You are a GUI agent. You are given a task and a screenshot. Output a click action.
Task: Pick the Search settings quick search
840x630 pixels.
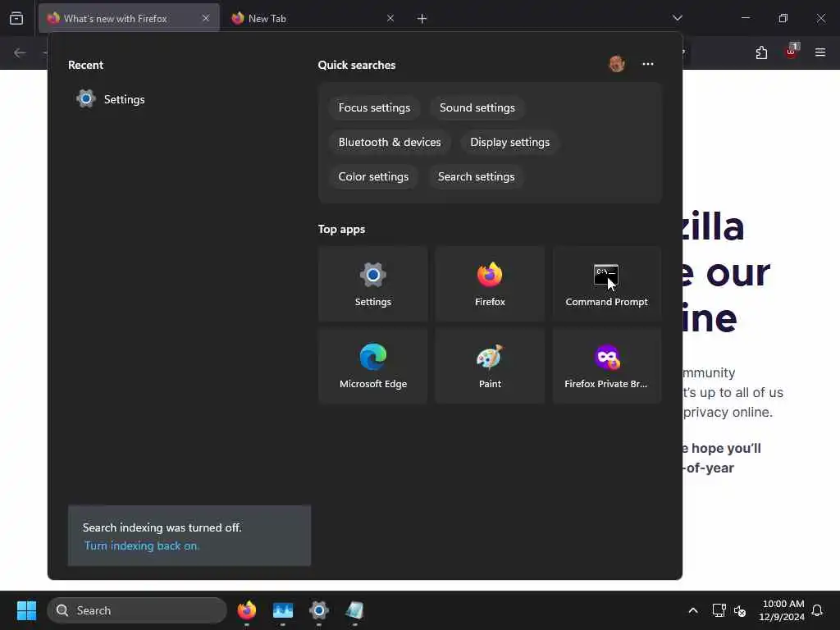[476, 176]
